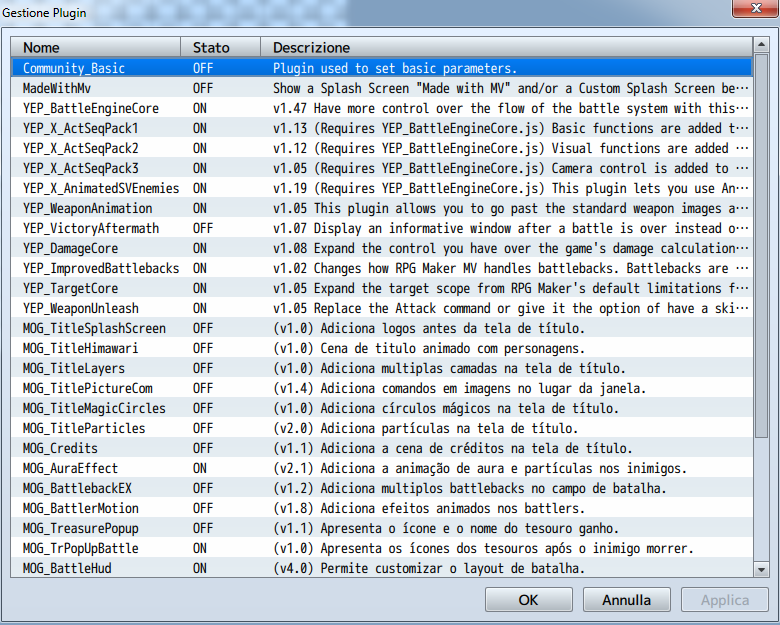Select the MOG_TitleSplashScreen plugin
This screenshot has width=780, height=625.
(382, 328)
